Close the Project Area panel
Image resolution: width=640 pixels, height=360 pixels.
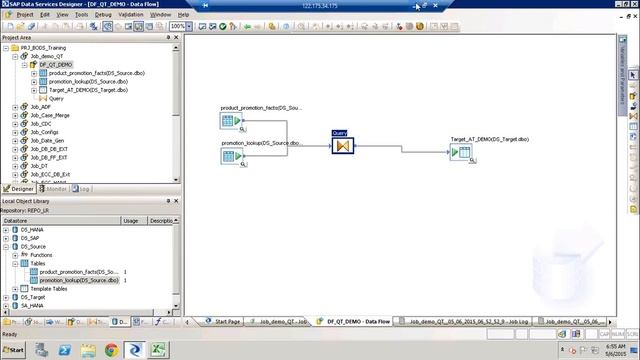pyautogui.click(x=176, y=37)
